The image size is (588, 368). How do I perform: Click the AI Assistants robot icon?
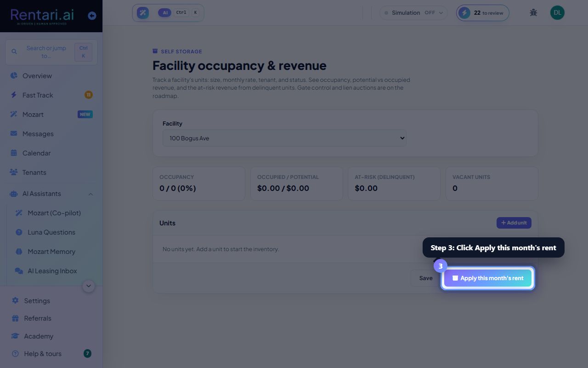(14, 194)
